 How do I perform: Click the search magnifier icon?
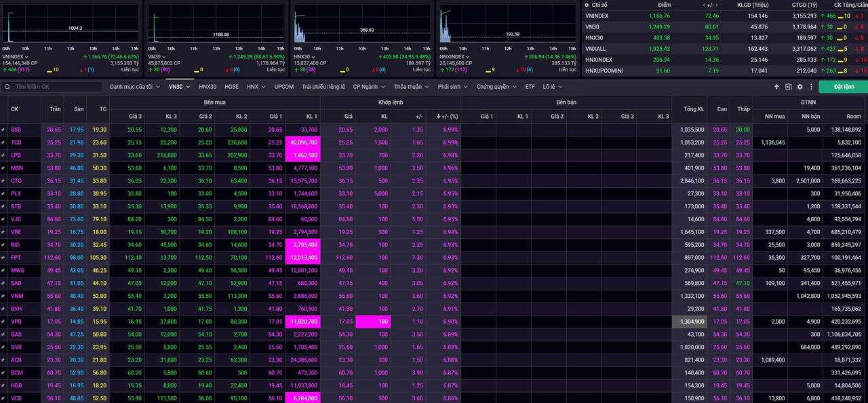pos(7,87)
